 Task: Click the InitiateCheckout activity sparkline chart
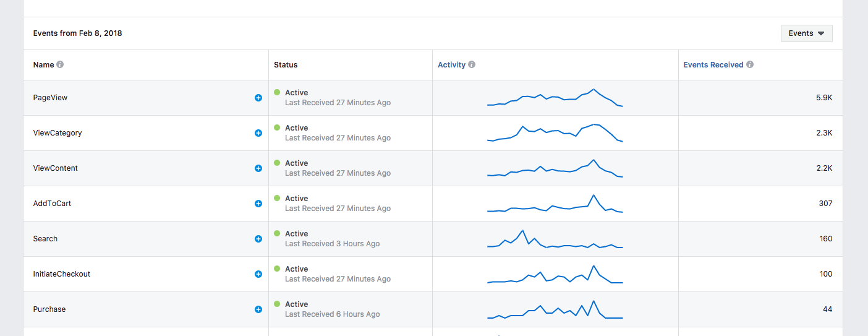(555, 274)
